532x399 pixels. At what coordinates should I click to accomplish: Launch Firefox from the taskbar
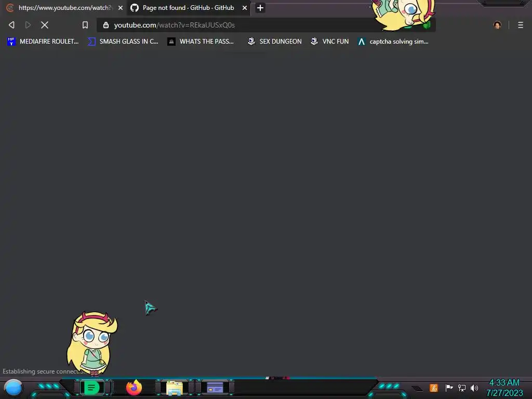134,388
